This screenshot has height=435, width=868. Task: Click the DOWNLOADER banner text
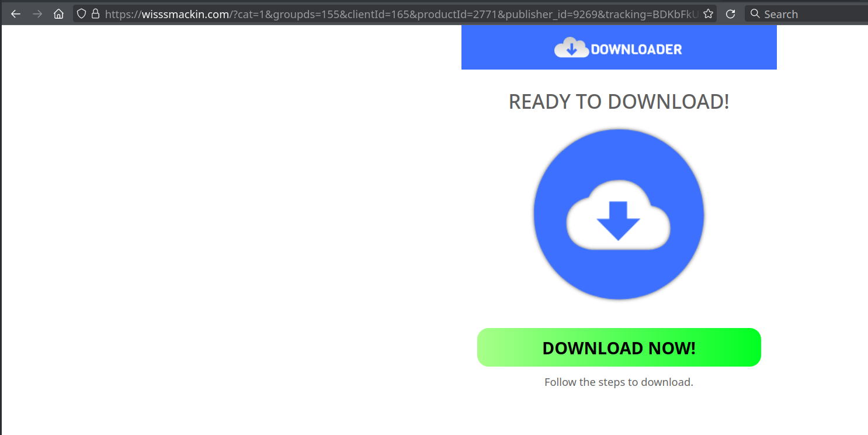coord(637,49)
